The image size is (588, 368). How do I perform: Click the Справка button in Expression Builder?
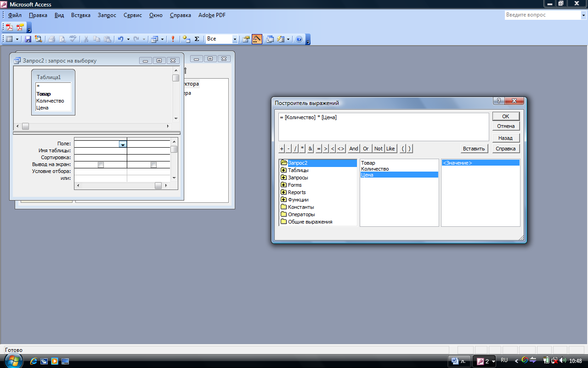506,149
